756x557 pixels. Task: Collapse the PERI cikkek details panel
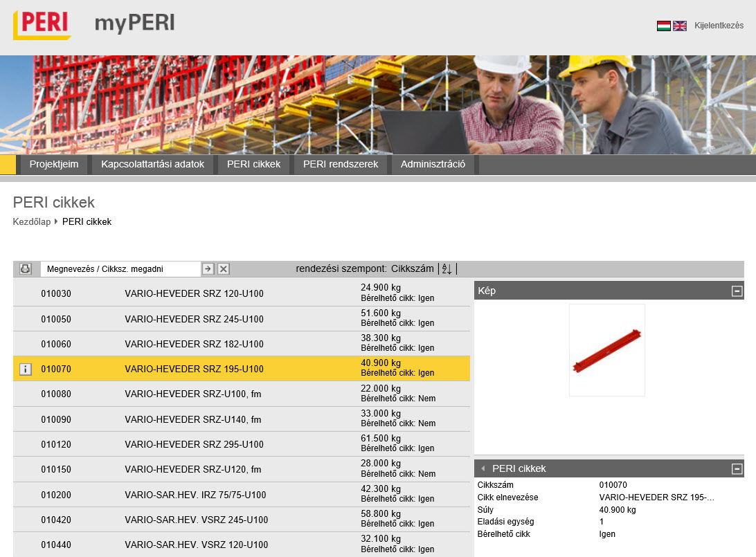(737, 469)
